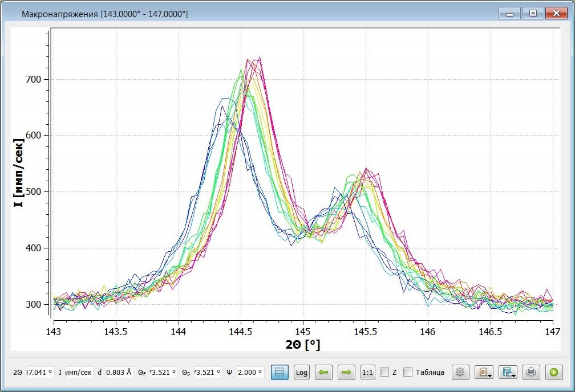Toggle the grid display button
This screenshot has width=575, height=392.
pos(280,373)
